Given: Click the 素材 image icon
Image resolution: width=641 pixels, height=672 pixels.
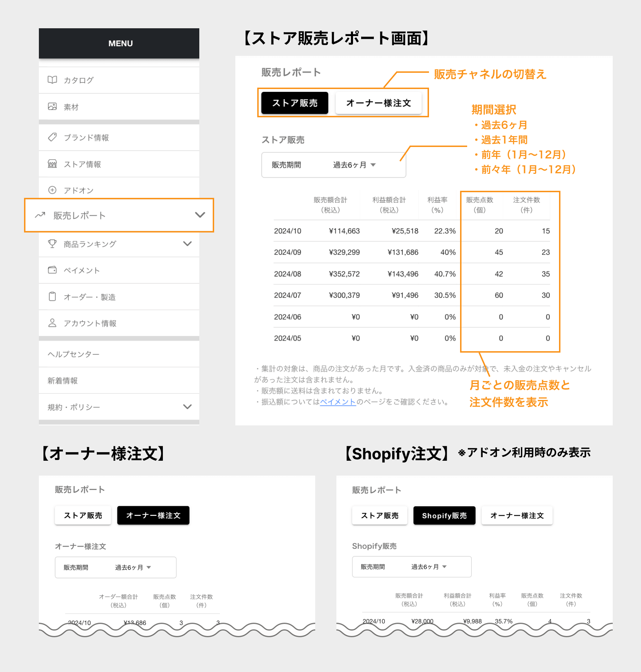Looking at the screenshot, I should coord(52,106).
